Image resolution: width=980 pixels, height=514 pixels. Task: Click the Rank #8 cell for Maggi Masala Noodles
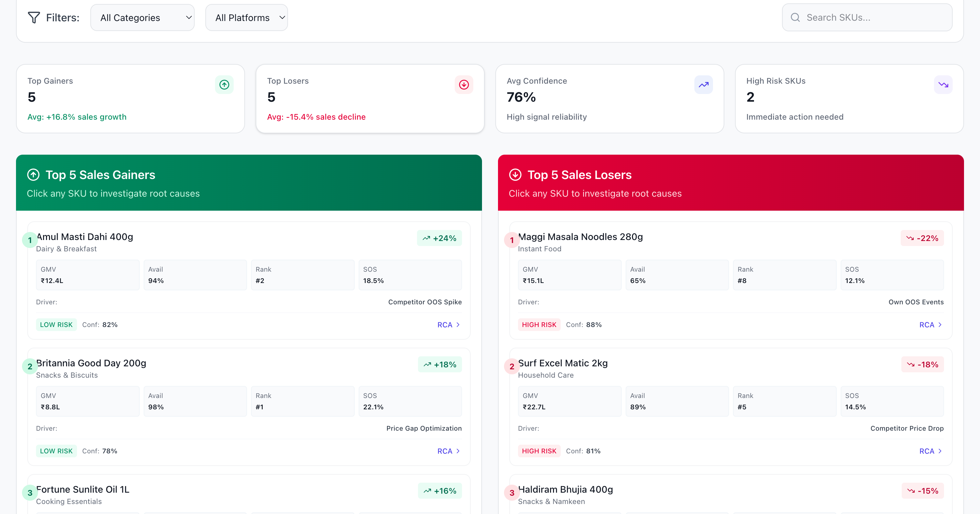pyautogui.click(x=784, y=275)
